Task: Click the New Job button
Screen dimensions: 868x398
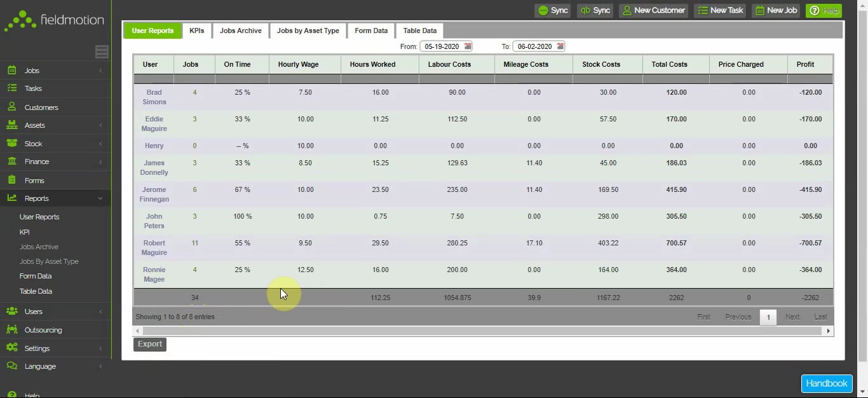Action: 776,10
